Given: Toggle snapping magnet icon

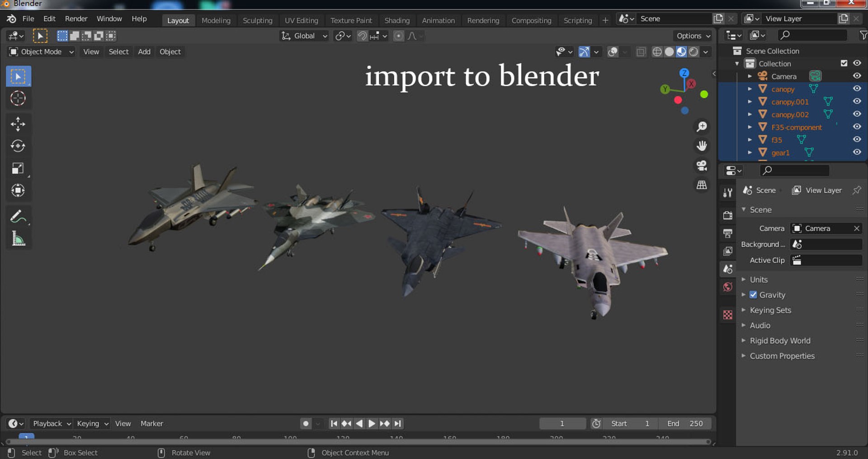Looking at the screenshot, I should tap(362, 36).
